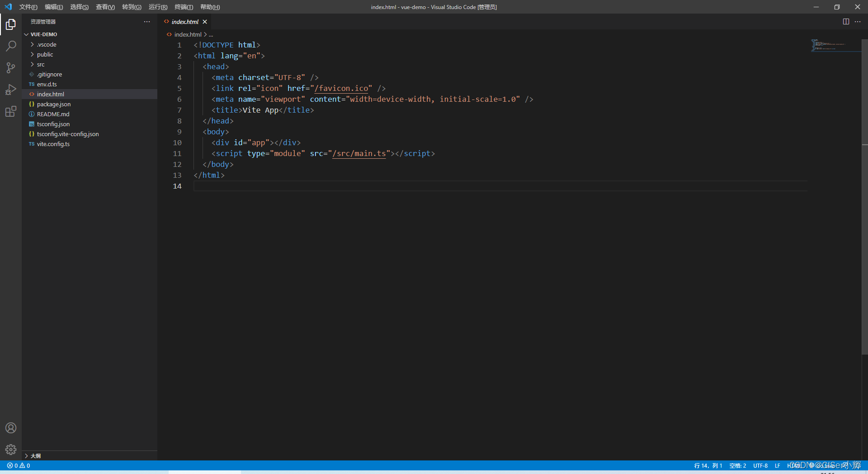Open the Search view in activity bar
Image resolution: width=868 pixels, height=474 pixels.
pos(11,46)
